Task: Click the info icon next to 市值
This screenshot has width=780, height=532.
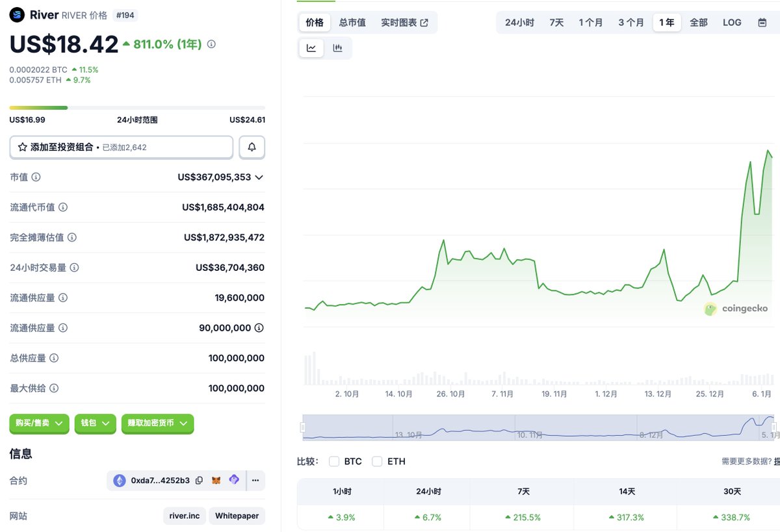Action: click(36, 177)
